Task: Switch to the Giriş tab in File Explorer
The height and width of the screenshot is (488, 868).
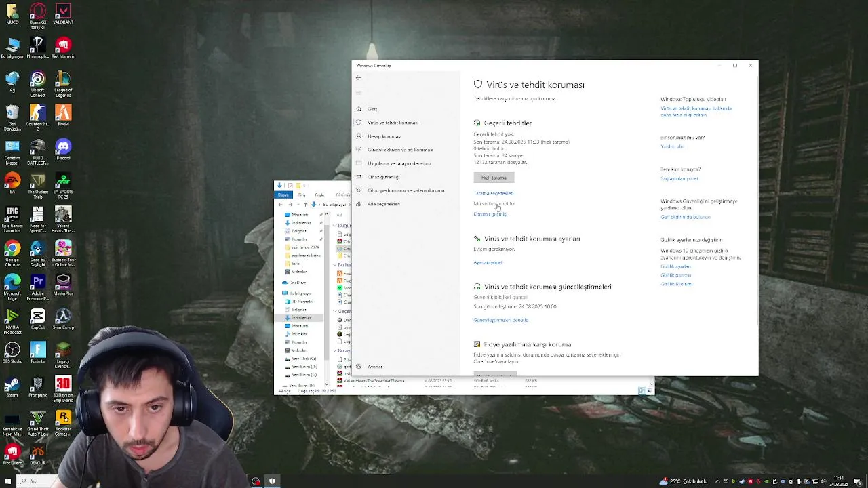Action: click(x=302, y=195)
